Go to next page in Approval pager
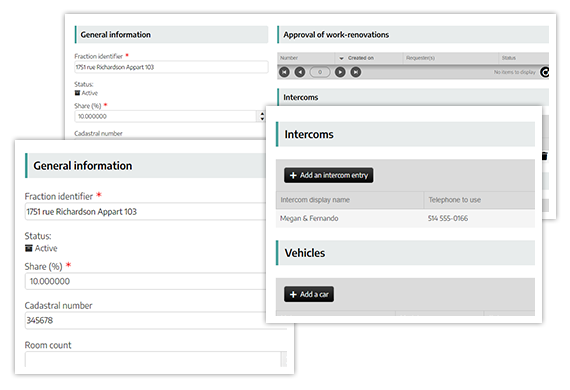 click(x=340, y=72)
